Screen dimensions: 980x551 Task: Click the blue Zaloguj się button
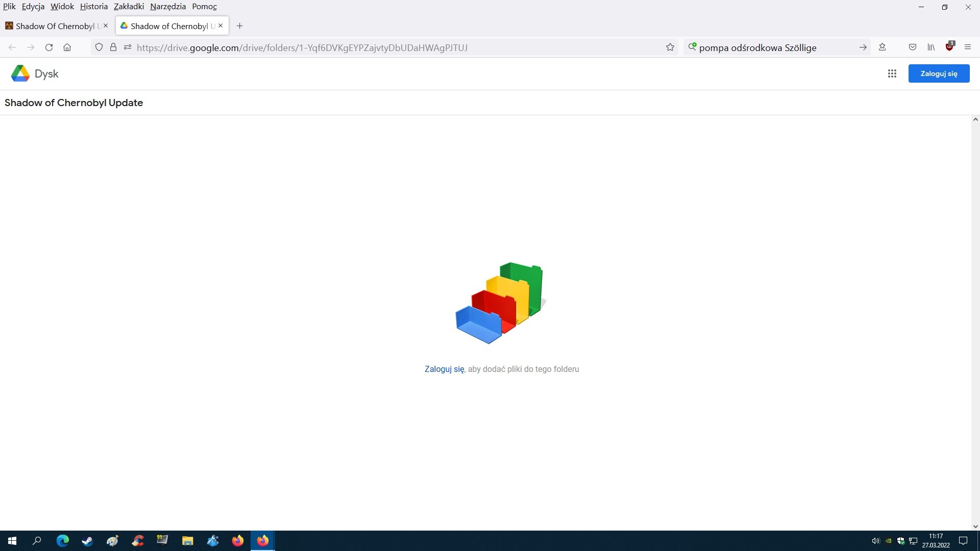(x=939, y=73)
